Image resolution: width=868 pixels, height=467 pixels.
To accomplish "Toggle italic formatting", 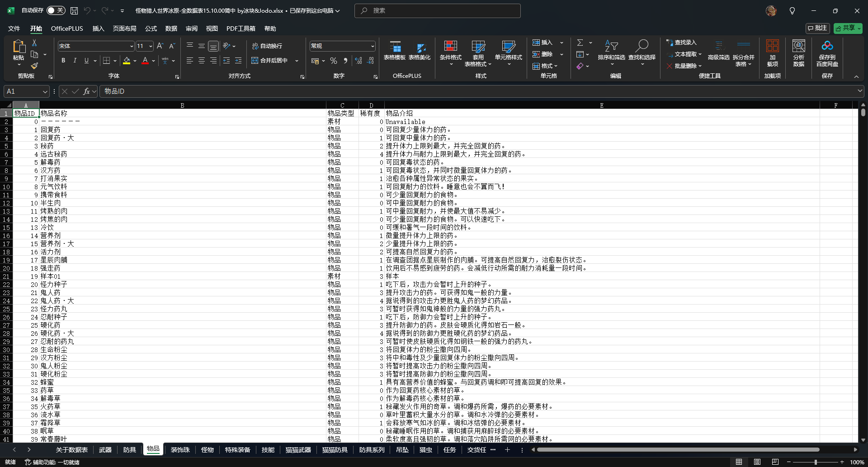I will [75, 61].
